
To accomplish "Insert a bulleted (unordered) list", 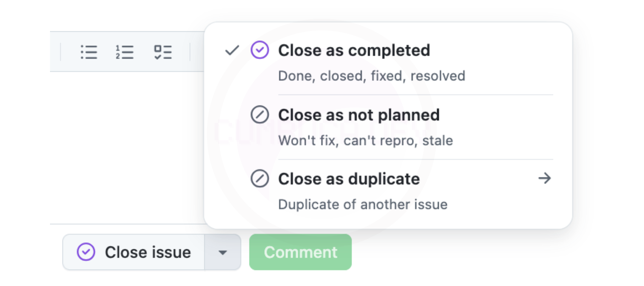I will (x=89, y=52).
